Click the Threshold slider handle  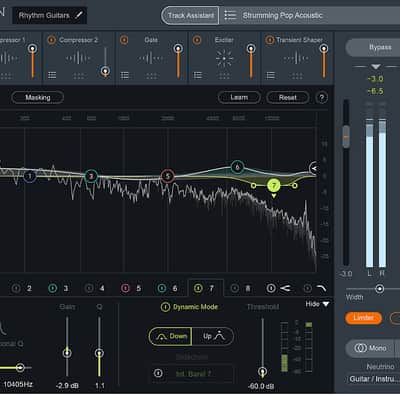[262, 371]
